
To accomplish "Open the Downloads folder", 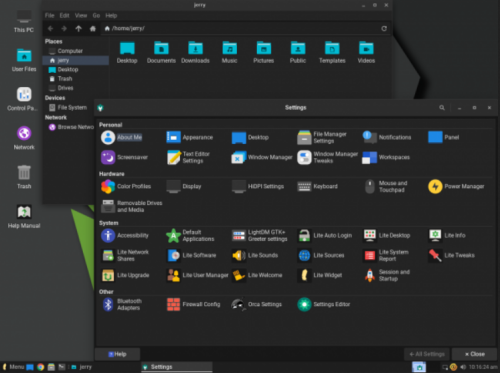I will (x=195, y=52).
